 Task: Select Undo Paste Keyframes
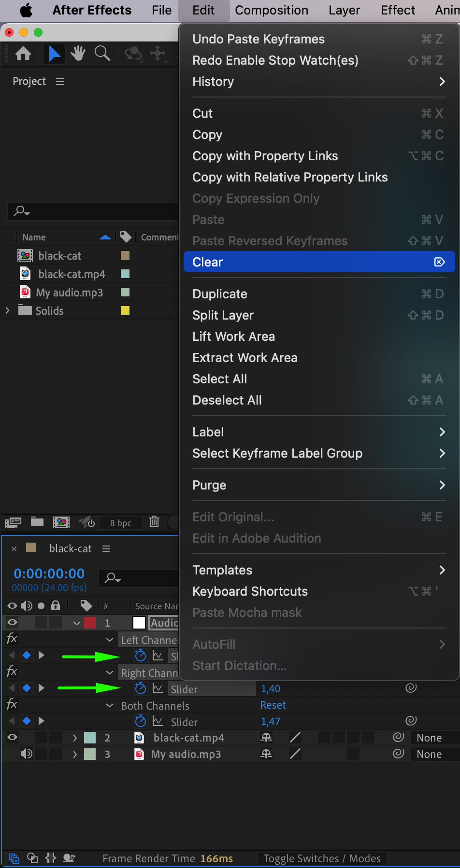pyautogui.click(x=319, y=39)
